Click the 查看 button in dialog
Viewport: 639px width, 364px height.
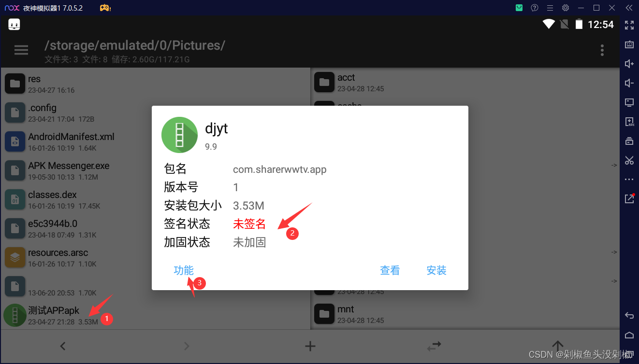[x=390, y=270]
